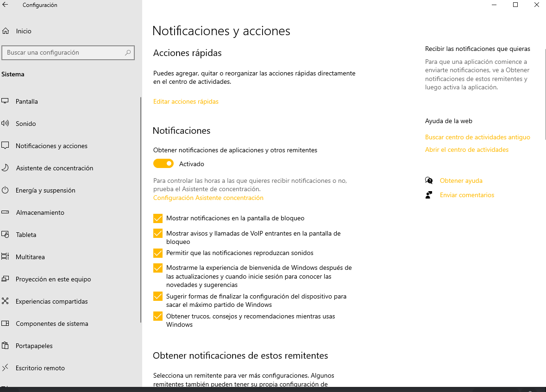Click the Pantalla monitor icon
Image resolution: width=546 pixels, height=392 pixels.
tap(5, 101)
